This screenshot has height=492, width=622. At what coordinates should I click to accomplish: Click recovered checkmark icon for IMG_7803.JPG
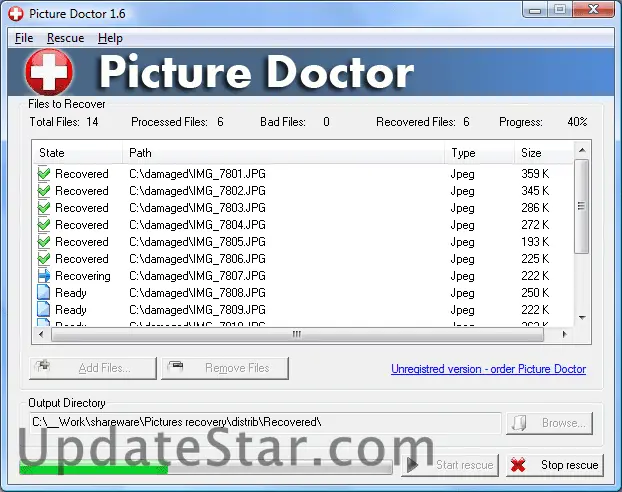click(x=44, y=208)
